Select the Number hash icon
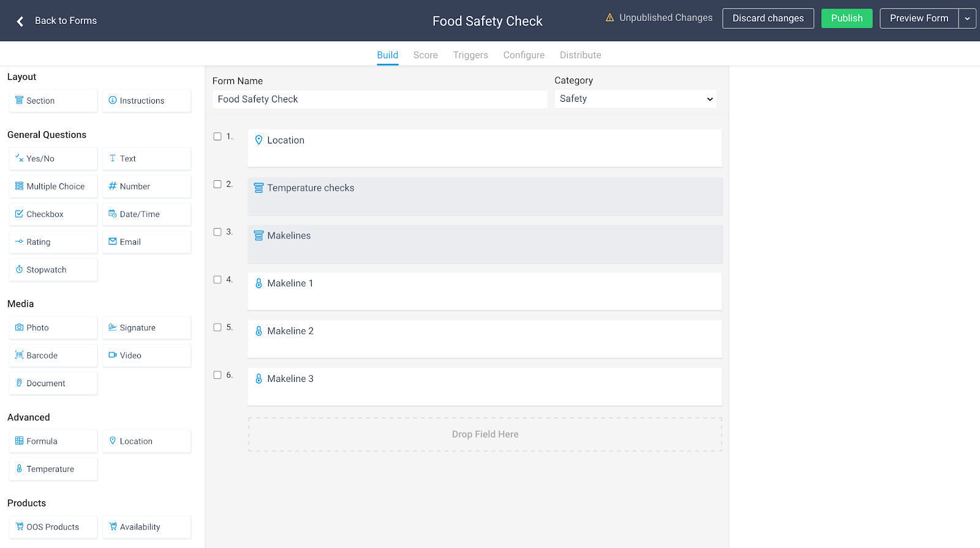Viewport: 980px width, 548px height. (x=113, y=186)
